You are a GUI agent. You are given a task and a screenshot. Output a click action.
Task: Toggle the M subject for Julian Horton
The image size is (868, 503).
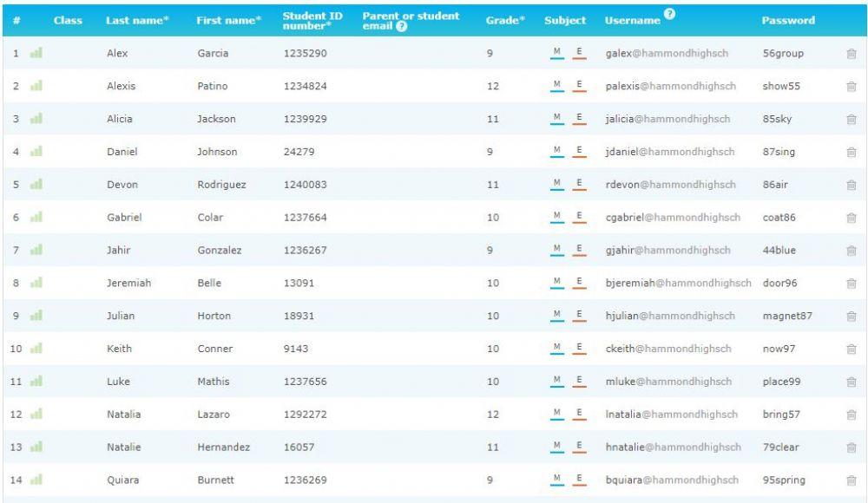[556, 316]
